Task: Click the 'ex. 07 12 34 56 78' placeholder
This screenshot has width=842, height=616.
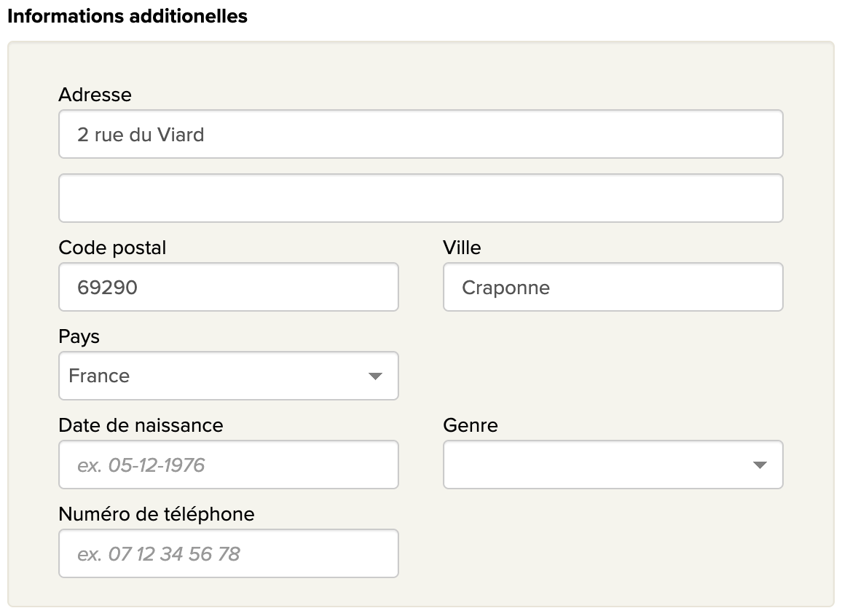Action: pyautogui.click(x=158, y=554)
